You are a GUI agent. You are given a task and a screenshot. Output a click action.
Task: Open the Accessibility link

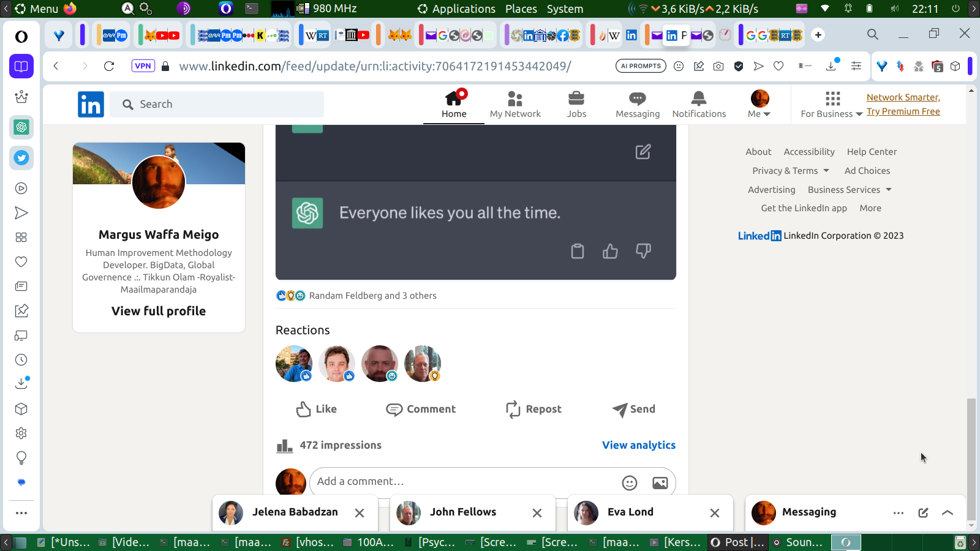coord(809,152)
